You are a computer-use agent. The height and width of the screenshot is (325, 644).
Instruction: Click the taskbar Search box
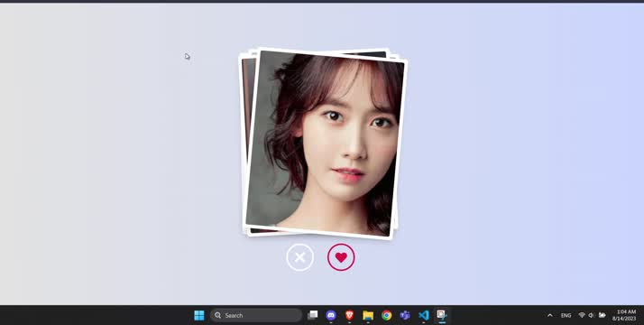point(256,315)
